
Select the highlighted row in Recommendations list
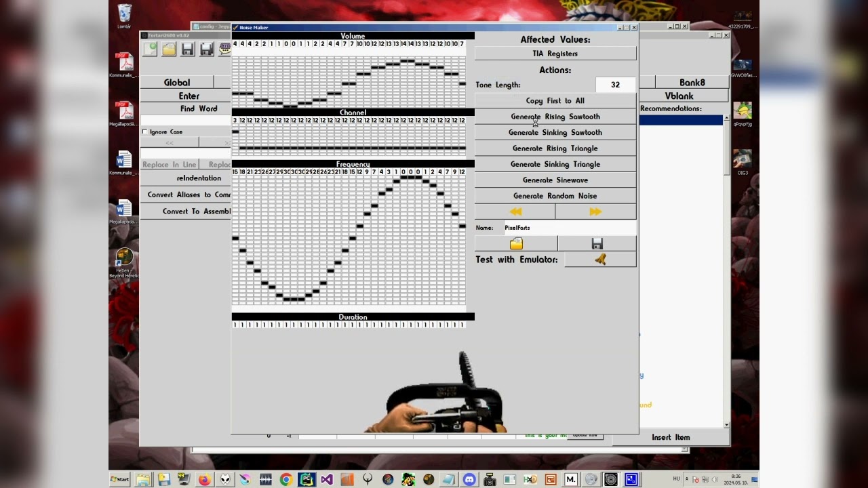(x=681, y=120)
